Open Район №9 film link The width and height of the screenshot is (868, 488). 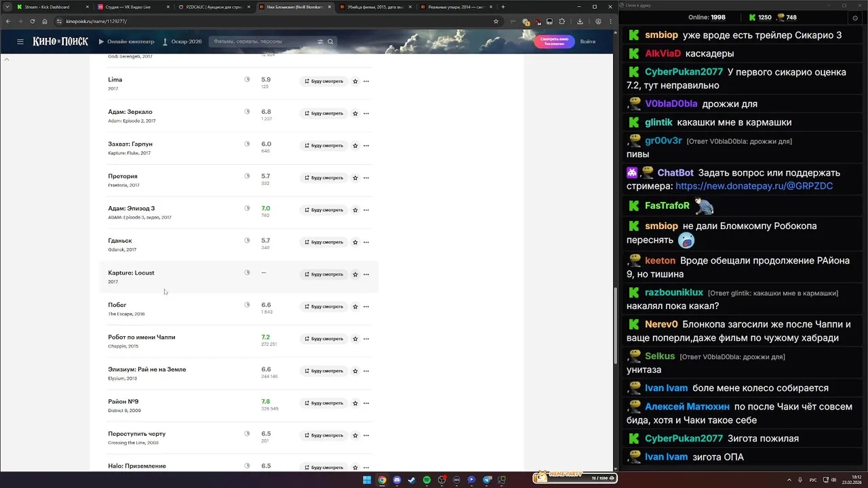click(123, 401)
